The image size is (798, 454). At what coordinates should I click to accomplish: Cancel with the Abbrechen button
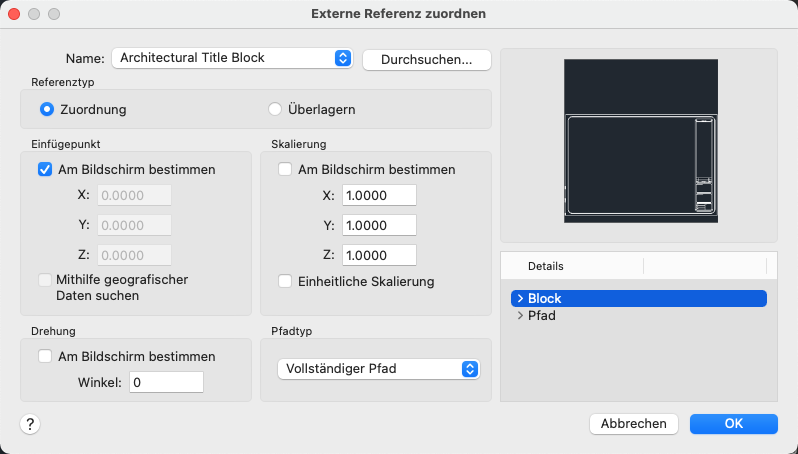tap(634, 423)
